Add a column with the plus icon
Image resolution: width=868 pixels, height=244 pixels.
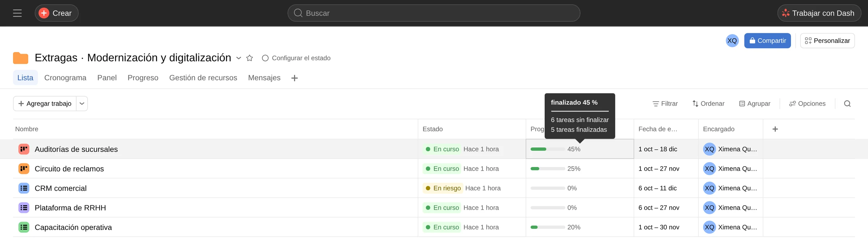point(775,129)
